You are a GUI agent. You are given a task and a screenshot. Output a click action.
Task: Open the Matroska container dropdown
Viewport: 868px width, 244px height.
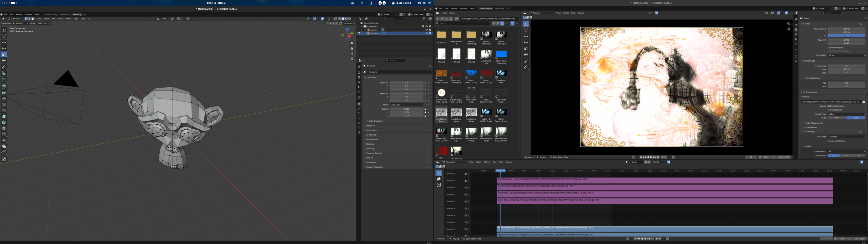pos(846,137)
